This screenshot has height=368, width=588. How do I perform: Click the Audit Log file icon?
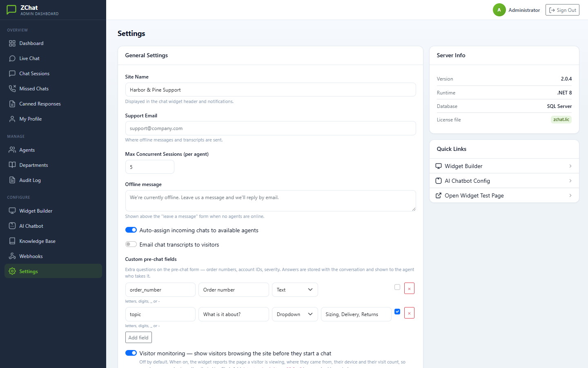(12, 180)
